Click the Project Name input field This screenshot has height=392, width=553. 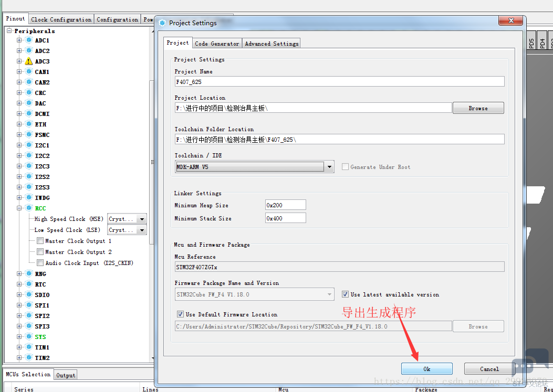tap(340, 81)
